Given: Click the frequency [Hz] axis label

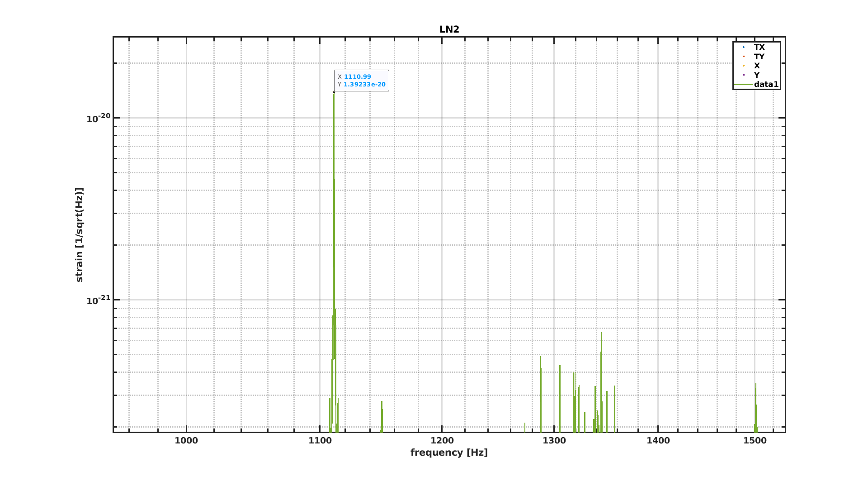Looking at the screenshot, I should [449, 453].
